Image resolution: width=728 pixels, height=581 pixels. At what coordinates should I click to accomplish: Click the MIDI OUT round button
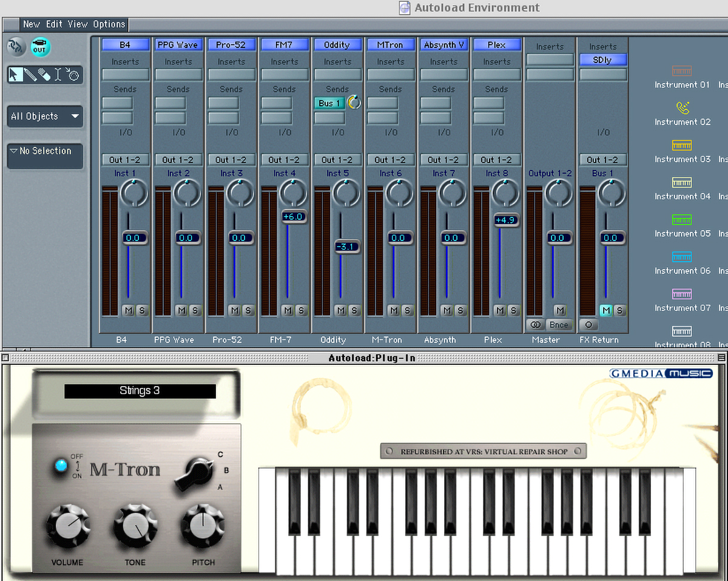point(41,47)
